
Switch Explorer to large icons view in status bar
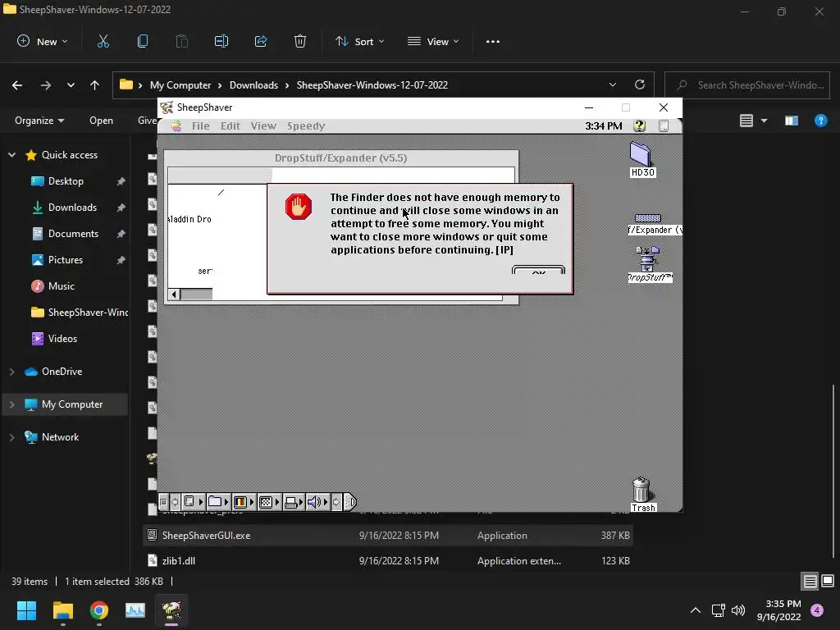828,582
